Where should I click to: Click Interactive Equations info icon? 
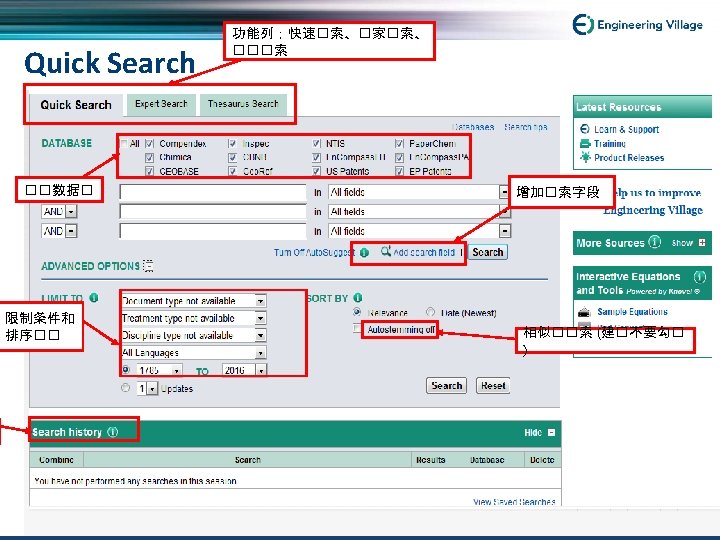(699, 276)
